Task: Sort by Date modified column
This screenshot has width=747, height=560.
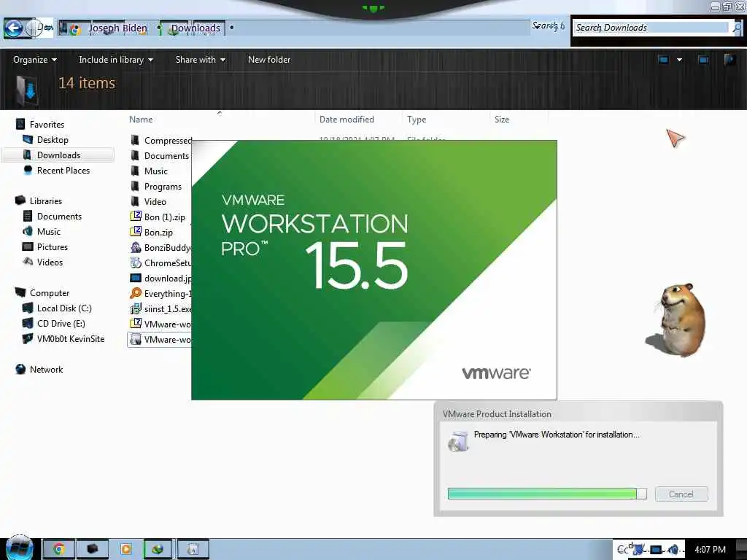Action: point(347,120)
